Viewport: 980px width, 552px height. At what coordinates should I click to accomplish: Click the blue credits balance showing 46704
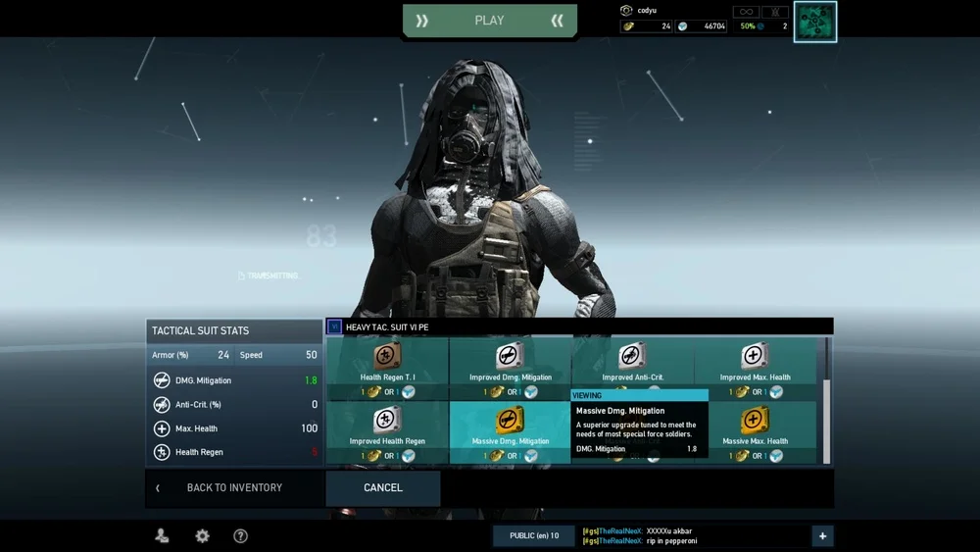[x=702, y=26]
